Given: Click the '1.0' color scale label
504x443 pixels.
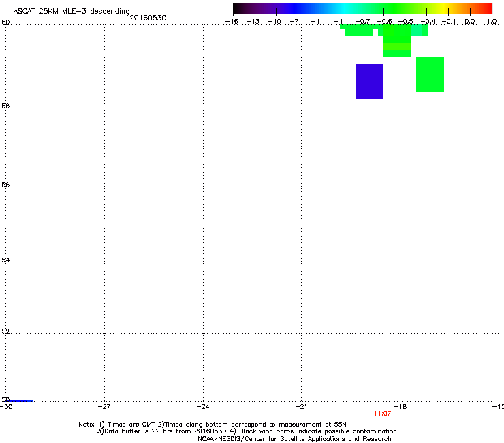Looking at the screenshot, I should tap(492, 22).
